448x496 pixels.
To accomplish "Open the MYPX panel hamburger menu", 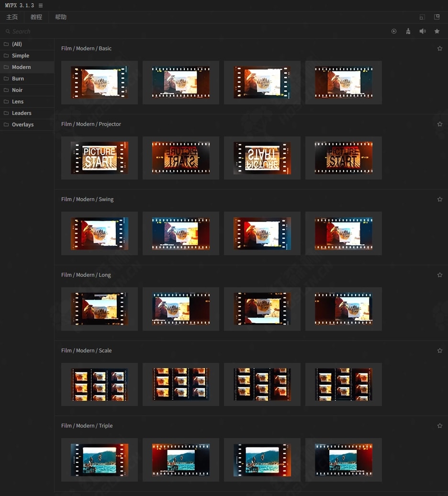I will (41, 5).
